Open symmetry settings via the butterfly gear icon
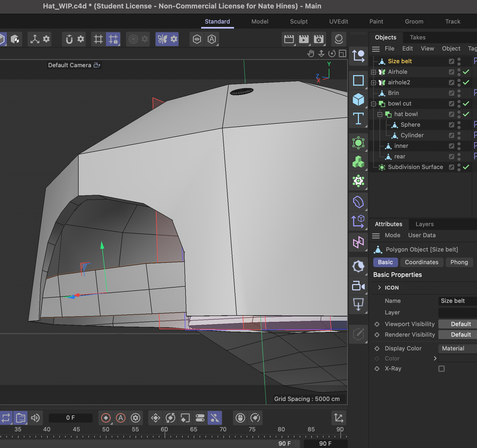This screenshot has height=448, width=477. tap(173, 39)
